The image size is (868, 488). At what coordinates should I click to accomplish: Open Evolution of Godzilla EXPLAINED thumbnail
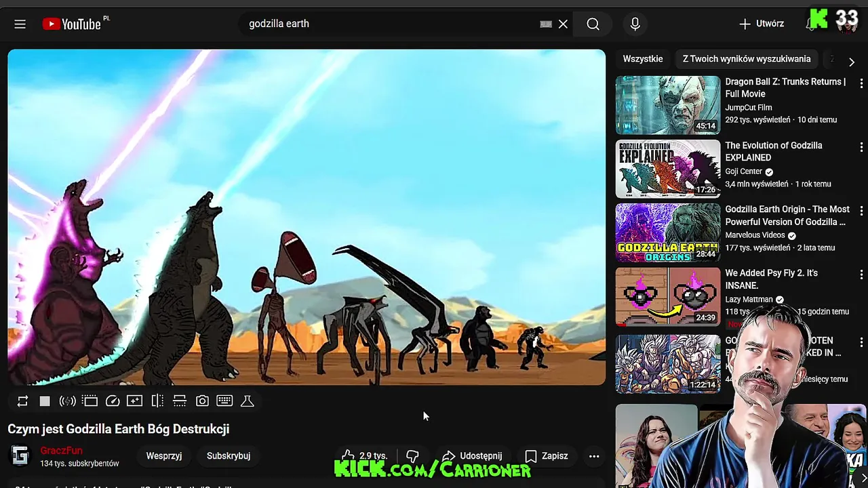click(x=668, y=169)
